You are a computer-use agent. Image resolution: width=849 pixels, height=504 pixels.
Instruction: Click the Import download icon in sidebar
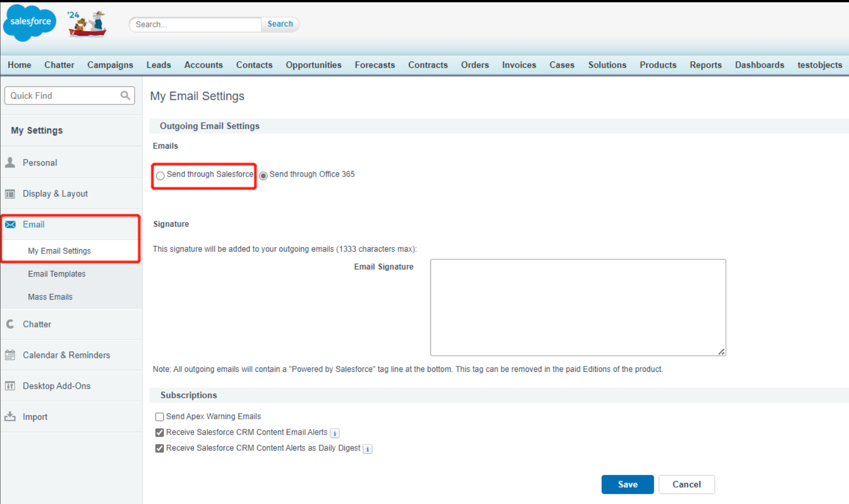coord(10,417)
